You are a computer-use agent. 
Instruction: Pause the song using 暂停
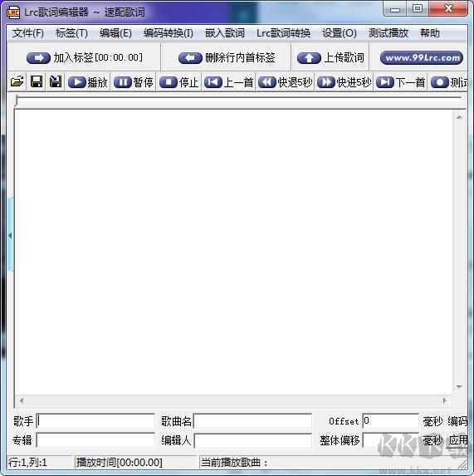[134, 82]
